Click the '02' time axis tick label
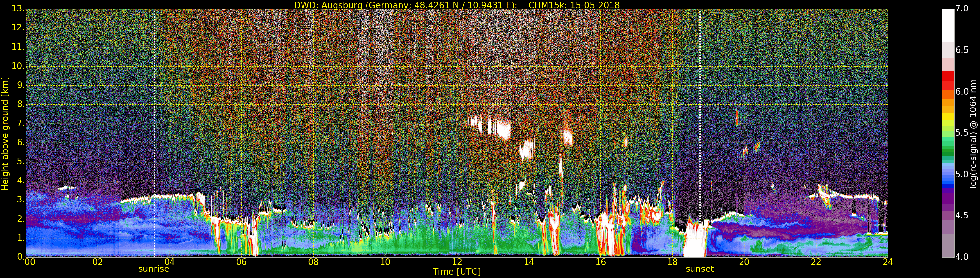 click(x=98, y=262)
